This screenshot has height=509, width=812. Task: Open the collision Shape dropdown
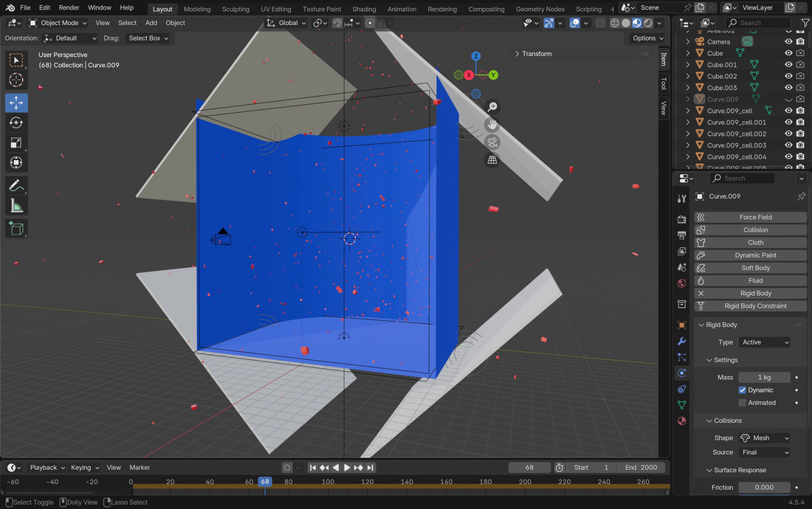point(765,438)
